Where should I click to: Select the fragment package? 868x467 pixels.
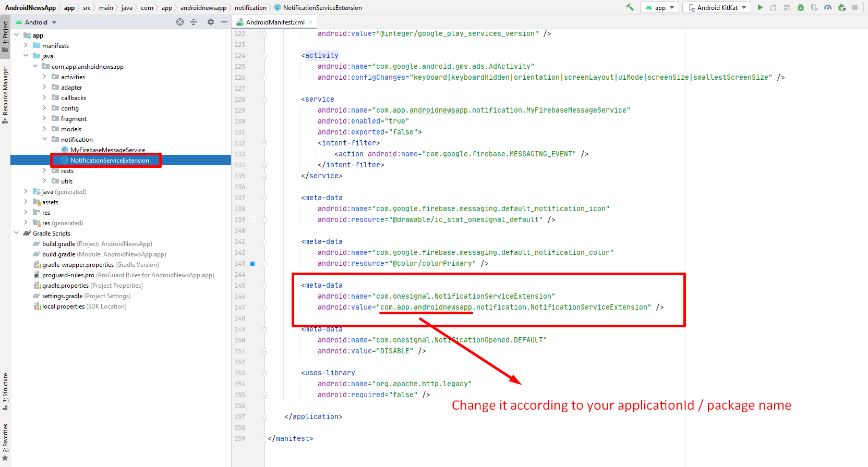(74, 119)
